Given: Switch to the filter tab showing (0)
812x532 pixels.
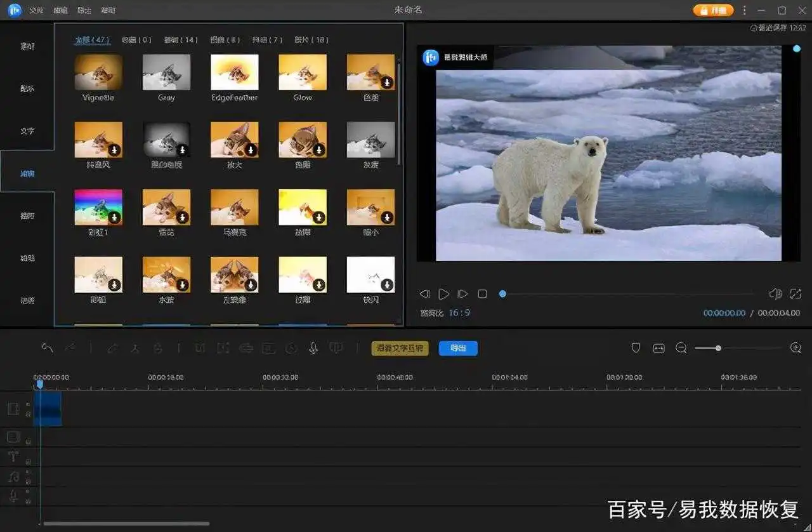Looking at the screenshot, I should point(136,40).
